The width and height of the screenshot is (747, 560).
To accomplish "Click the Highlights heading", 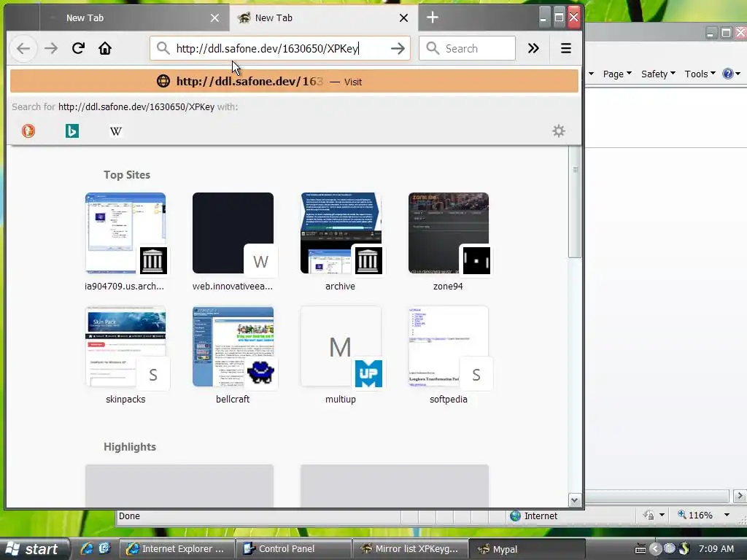I will 130,447.
